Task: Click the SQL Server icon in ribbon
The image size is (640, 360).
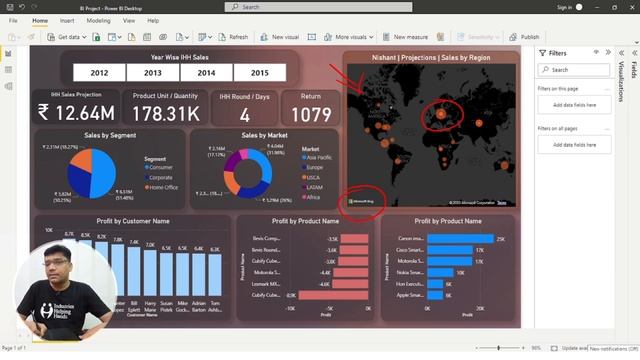Action: pos(131,37)
